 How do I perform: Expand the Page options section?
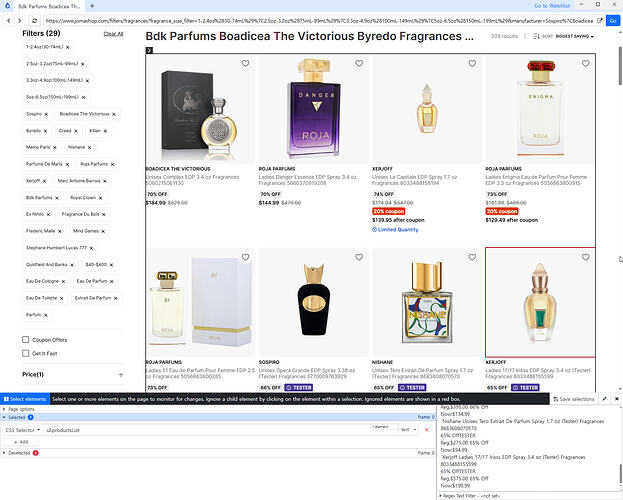(19, 409)
